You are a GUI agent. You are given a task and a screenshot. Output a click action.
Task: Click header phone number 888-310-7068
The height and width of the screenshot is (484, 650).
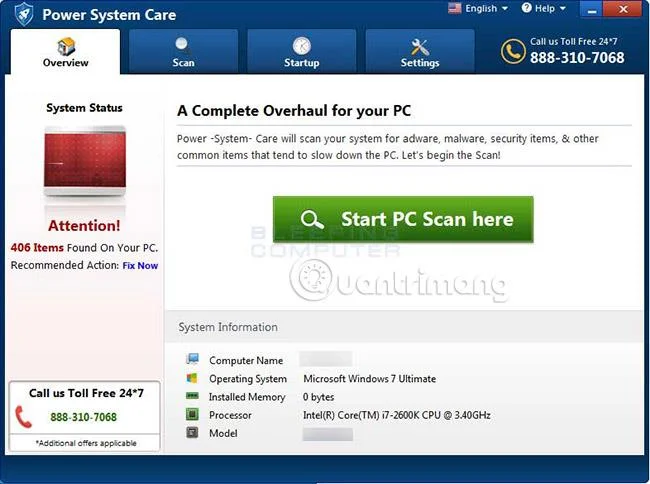(577, 58)
